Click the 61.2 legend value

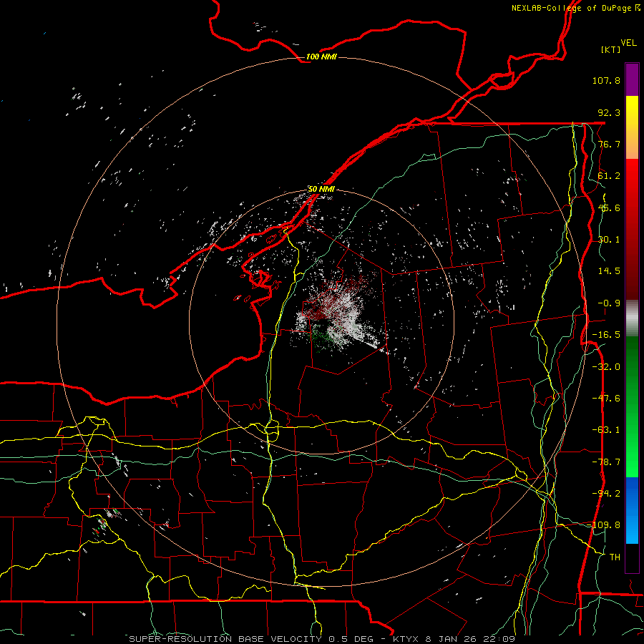click(609, 176)
